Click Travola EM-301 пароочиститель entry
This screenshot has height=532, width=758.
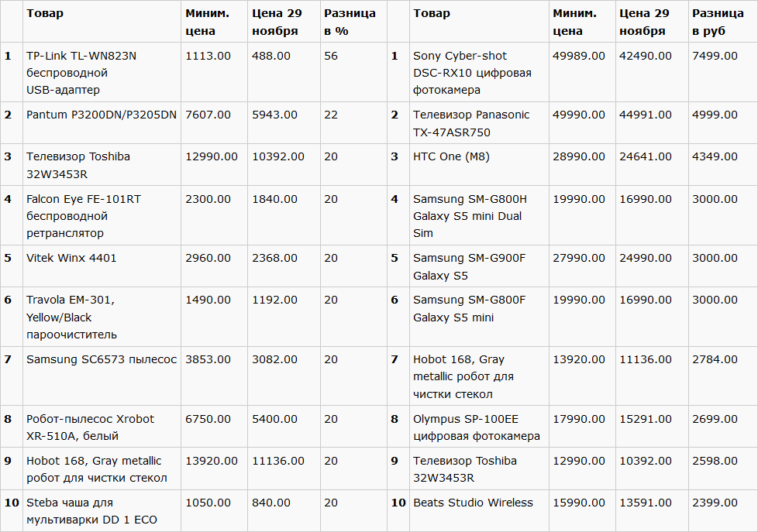(x=71, y=317)
